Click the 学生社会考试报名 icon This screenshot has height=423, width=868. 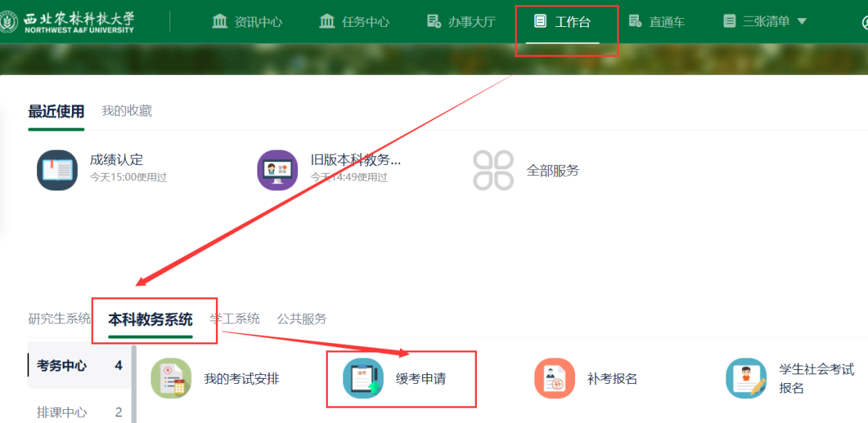[746, 379]
